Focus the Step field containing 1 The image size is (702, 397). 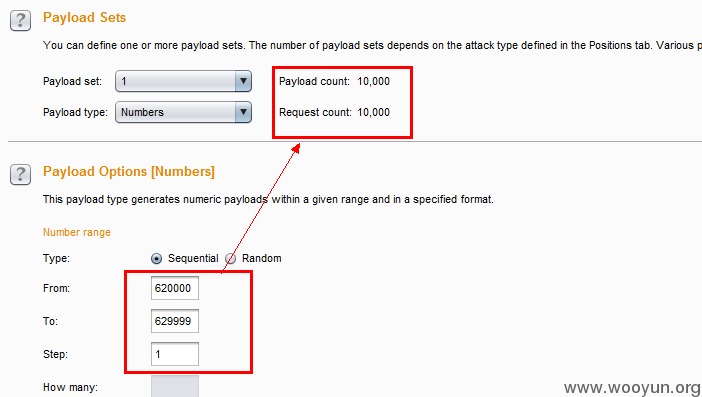click(x=175, y=354)
